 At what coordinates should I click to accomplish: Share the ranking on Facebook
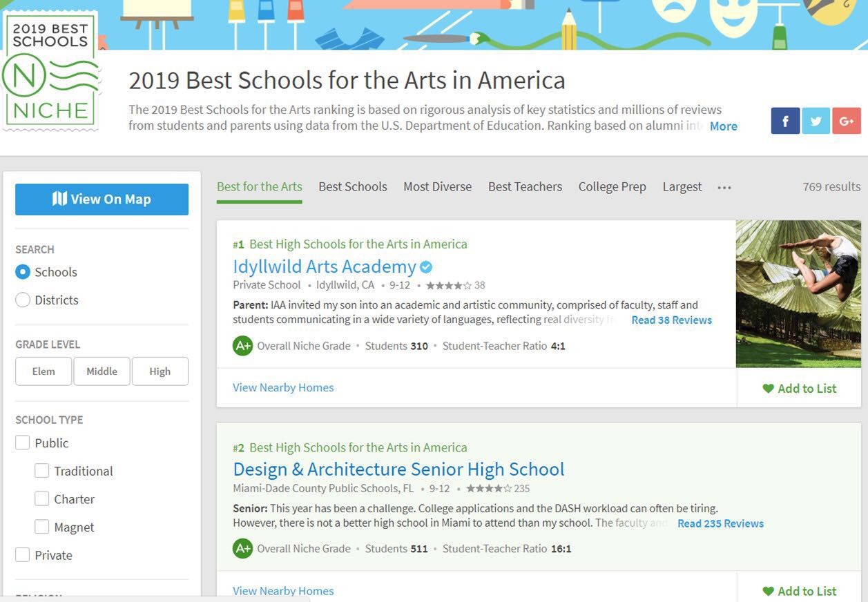(785, 121)
